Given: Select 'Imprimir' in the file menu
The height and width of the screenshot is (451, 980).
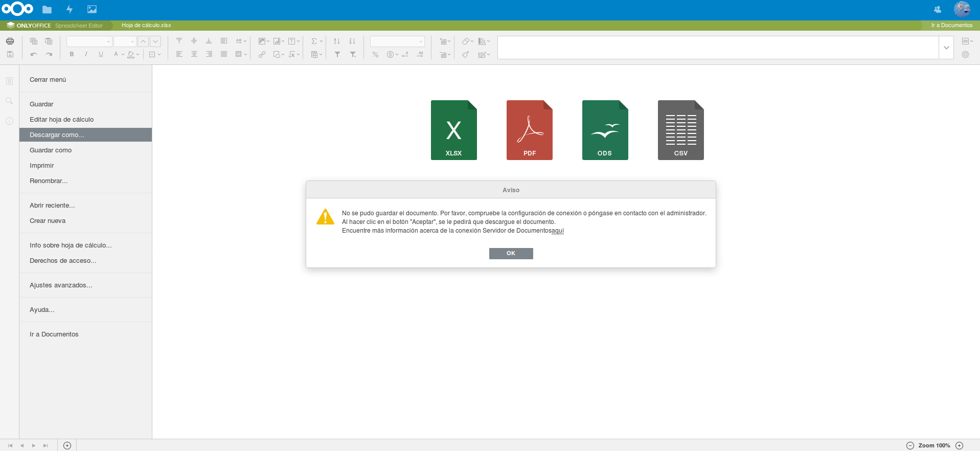Looking at the screenshot, I should [85, 166].
